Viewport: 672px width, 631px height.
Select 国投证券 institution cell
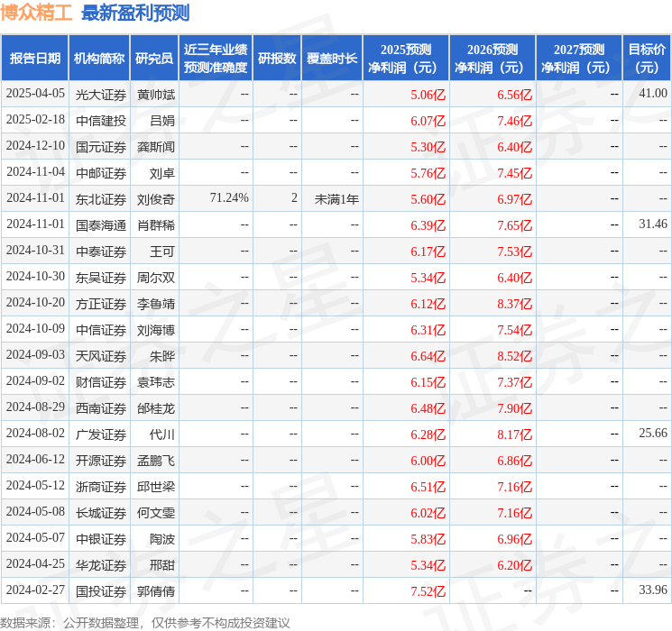click(101, 591)
